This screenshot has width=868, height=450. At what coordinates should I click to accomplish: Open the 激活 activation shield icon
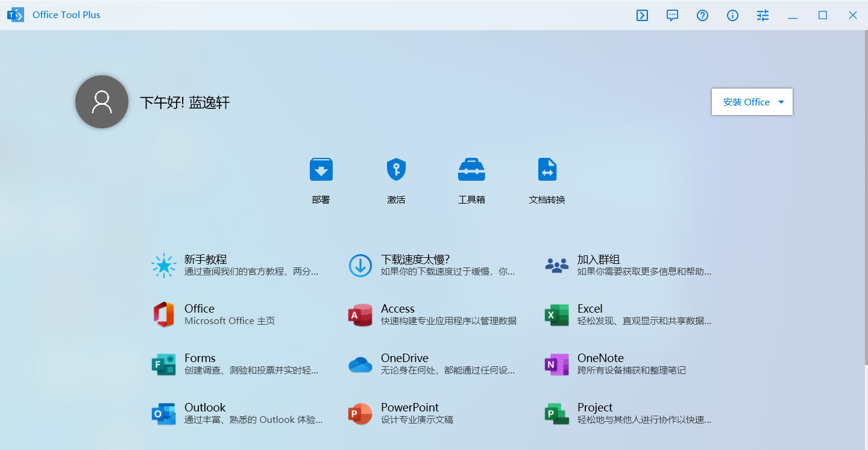pos(396,169)
